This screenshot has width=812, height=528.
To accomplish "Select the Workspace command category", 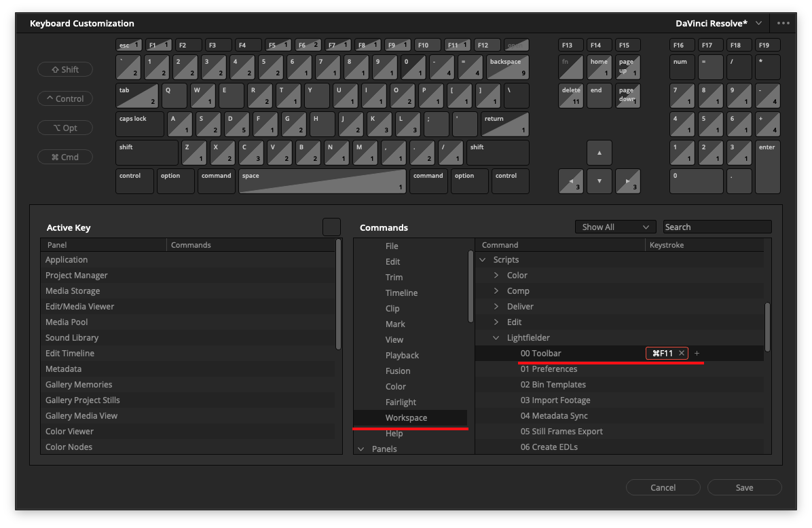I will [410, 418].
